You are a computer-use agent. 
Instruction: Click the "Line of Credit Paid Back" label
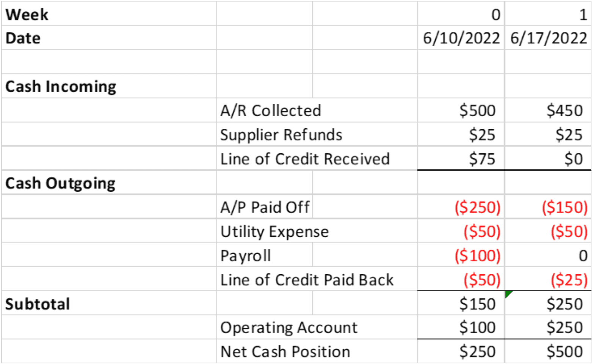tap(307, 280)
